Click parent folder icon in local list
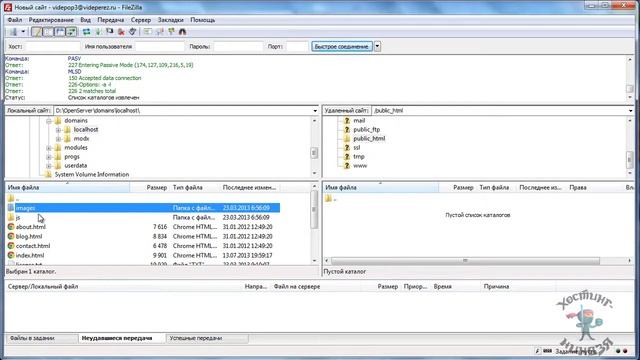 point(11,198)
